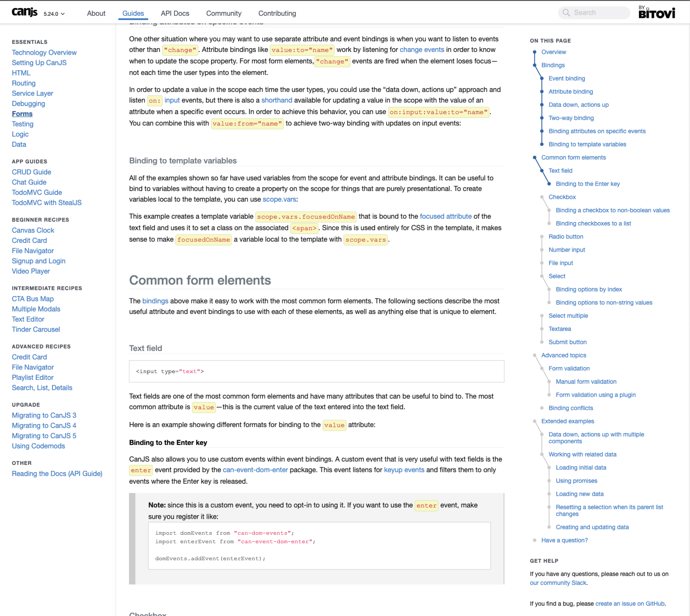Viewport: 690px width, 616px height.
Task: Click create an issue on GitHub
Action: (630, 603)
